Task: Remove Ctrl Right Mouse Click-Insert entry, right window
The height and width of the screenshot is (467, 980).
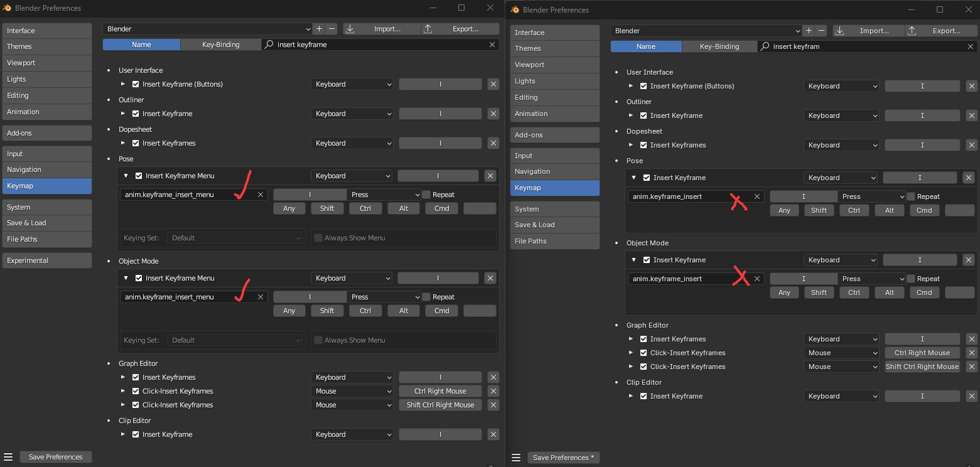Action: click(972, 353)
